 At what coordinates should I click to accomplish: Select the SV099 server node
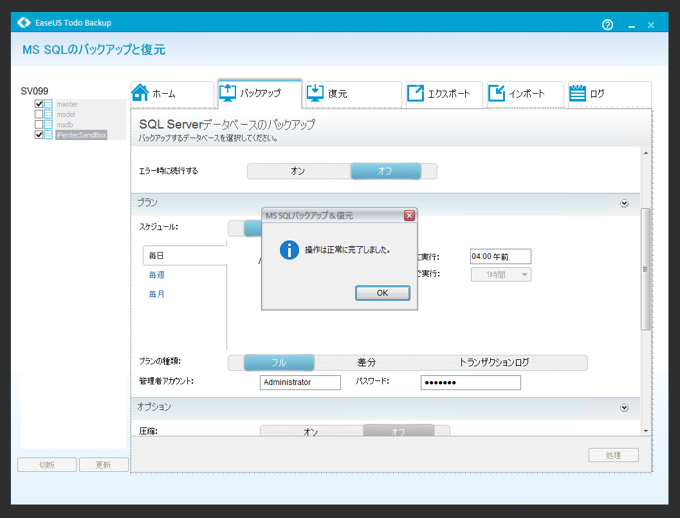point(34,91)
